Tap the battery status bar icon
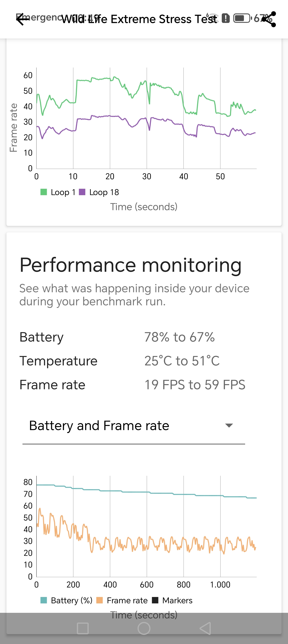The image size is (288, 644). click(242, 18)
